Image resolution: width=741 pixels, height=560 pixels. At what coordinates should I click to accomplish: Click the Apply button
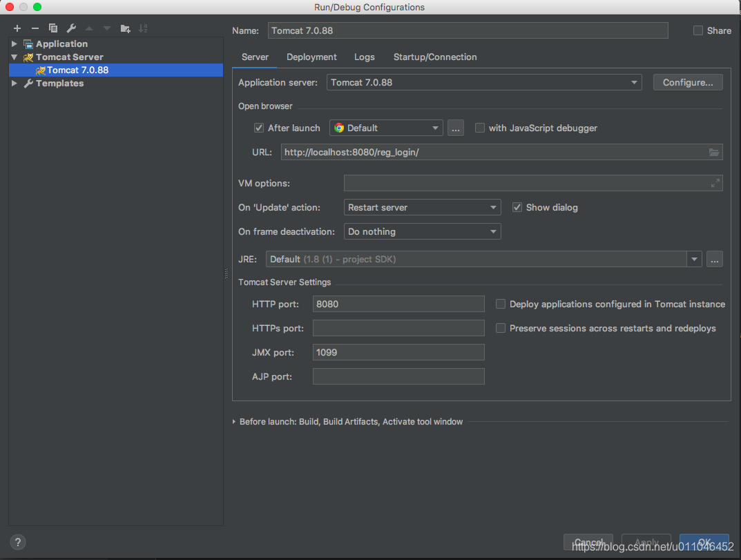(x=646, y=542)
